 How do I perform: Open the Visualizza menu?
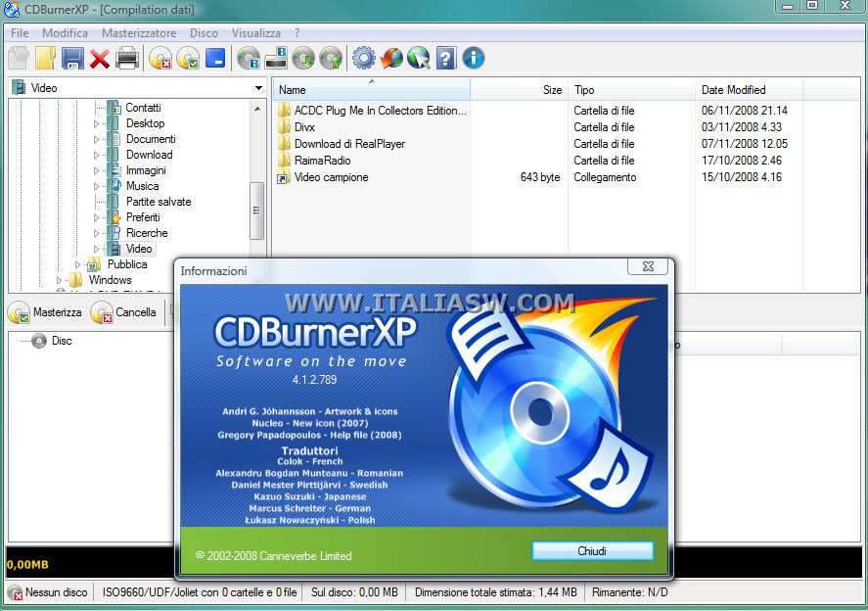click(255, 33)
